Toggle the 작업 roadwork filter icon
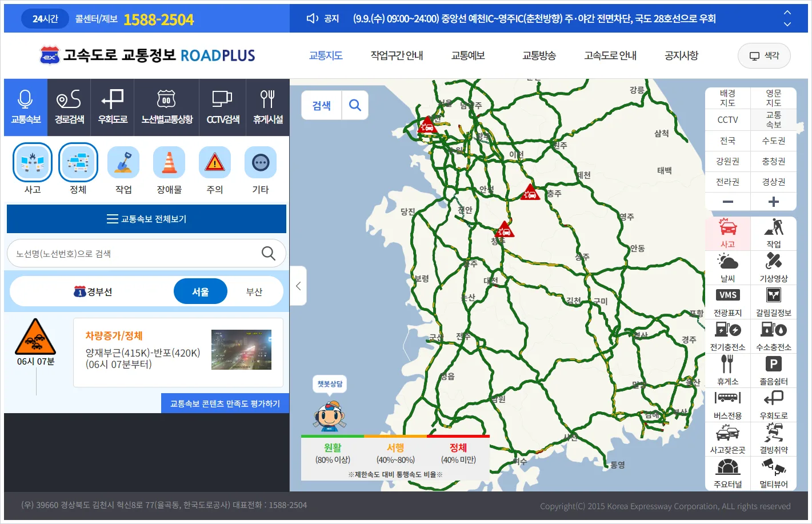Screen dimensions: 812x524 (x=123, y=162)
